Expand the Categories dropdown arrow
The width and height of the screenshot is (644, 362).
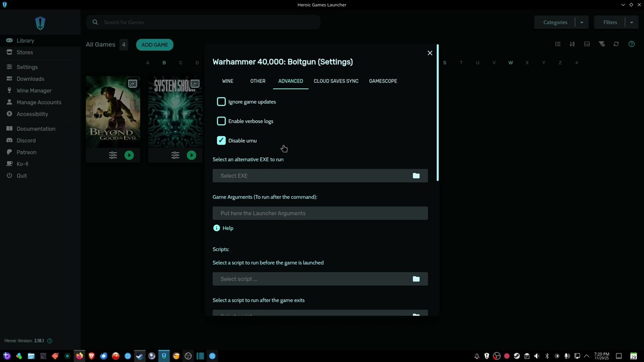pyautogui.click(x=582, y=22)
